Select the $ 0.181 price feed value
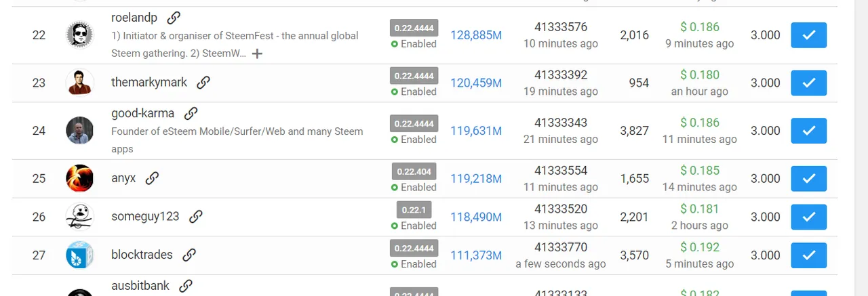The image size is (868, 296). click(x=700, y=209)
